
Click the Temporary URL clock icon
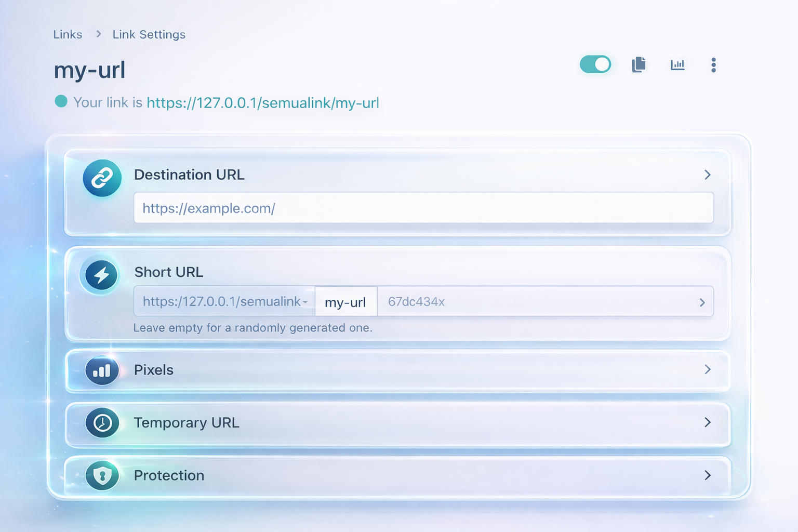coord(102,423)
